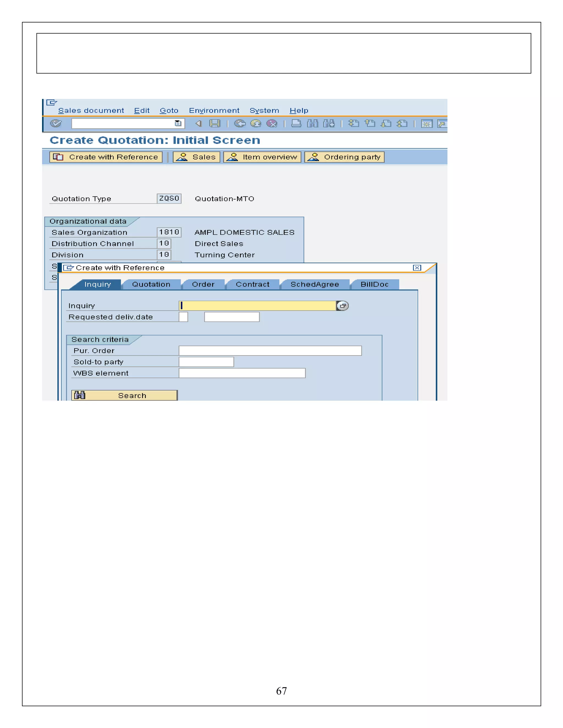Open the Sales document menu
This screenshot has width=563, height=728.
[x=91, y=111]
